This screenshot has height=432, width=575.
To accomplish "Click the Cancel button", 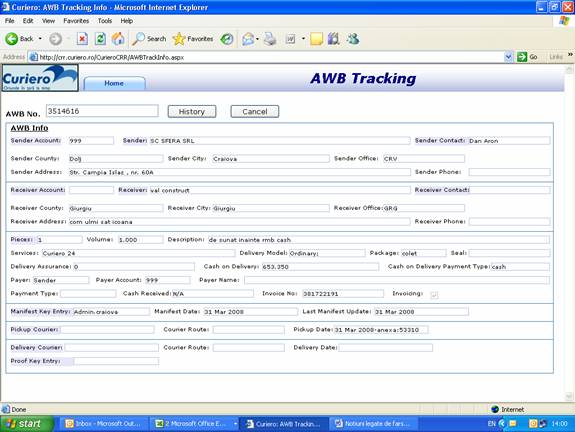I will click(x=254, y=111).
